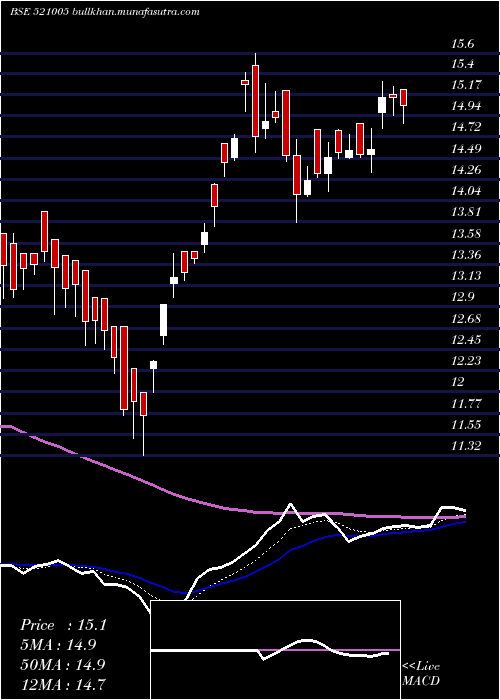Click the 14.04 price axis label
Viewport: 500px width, 700px height.
[x=466, y=191]
